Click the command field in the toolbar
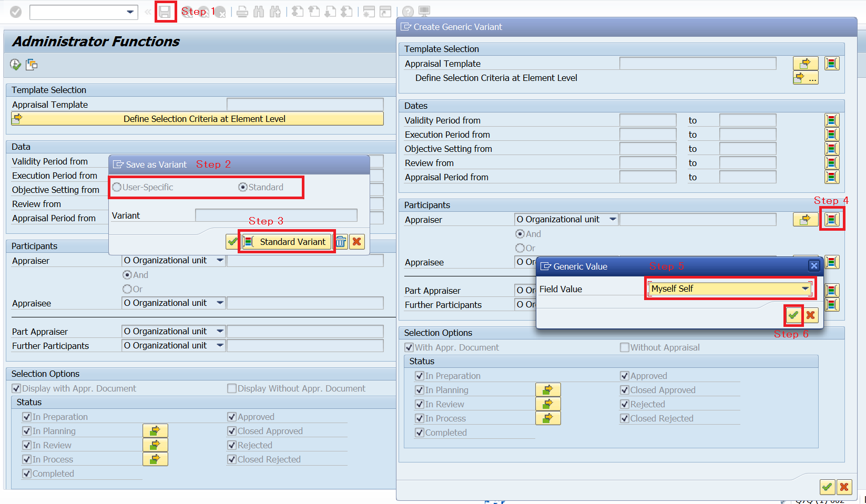This screenshot has height=504, width=866. tap(84, 12)
